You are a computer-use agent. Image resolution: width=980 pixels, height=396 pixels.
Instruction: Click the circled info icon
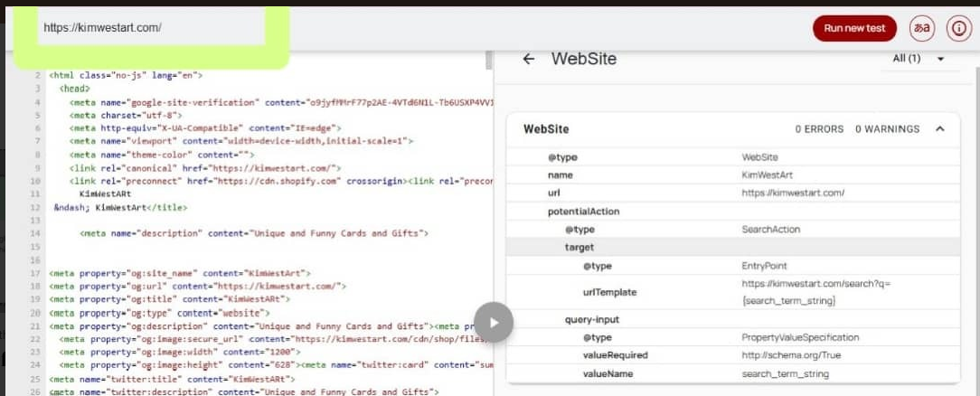point(957,28)
